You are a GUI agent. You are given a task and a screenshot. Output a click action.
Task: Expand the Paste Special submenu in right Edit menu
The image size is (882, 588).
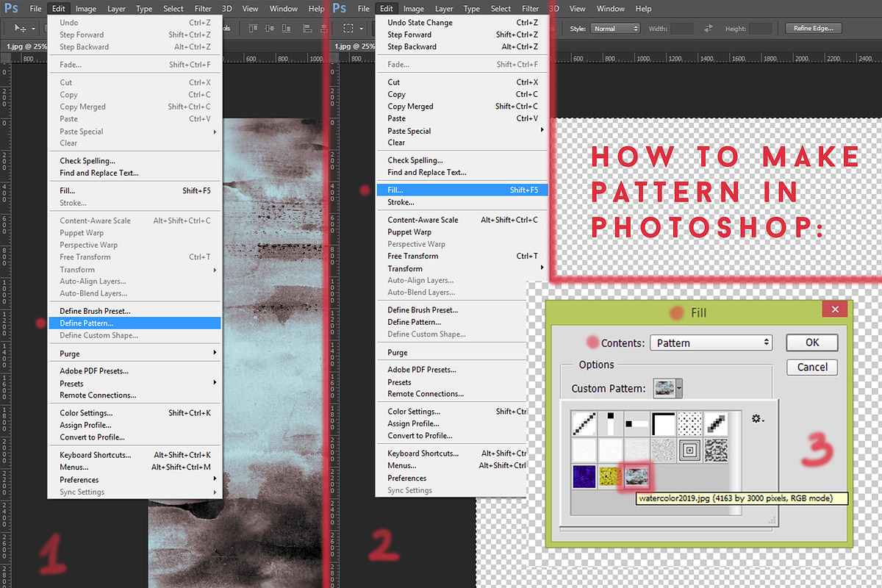coord(462,131)
